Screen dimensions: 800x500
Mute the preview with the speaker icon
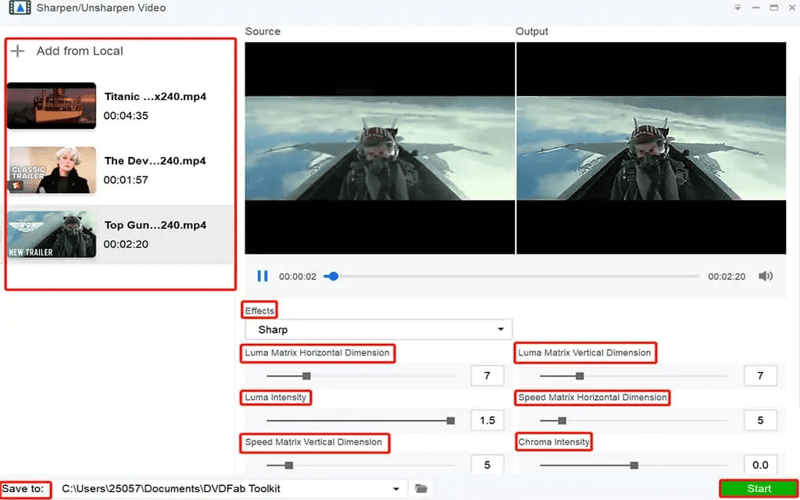pyautogui.click(x=765, y=276)
